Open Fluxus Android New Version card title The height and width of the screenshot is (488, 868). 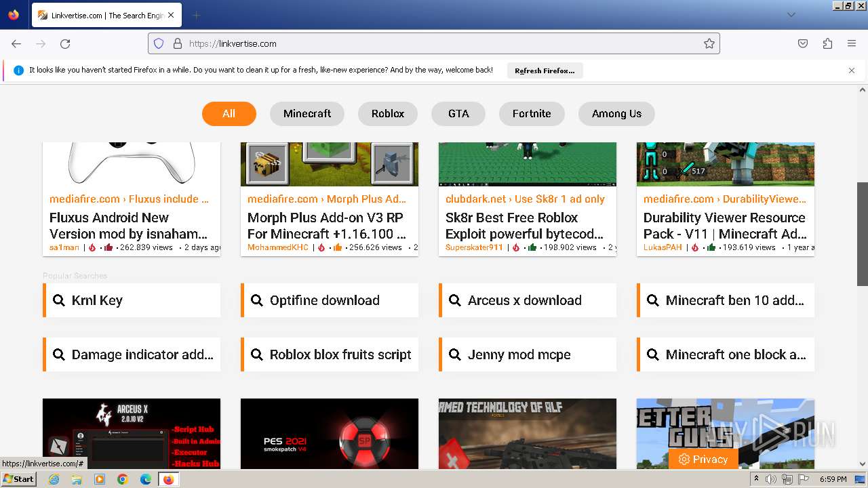129,226
